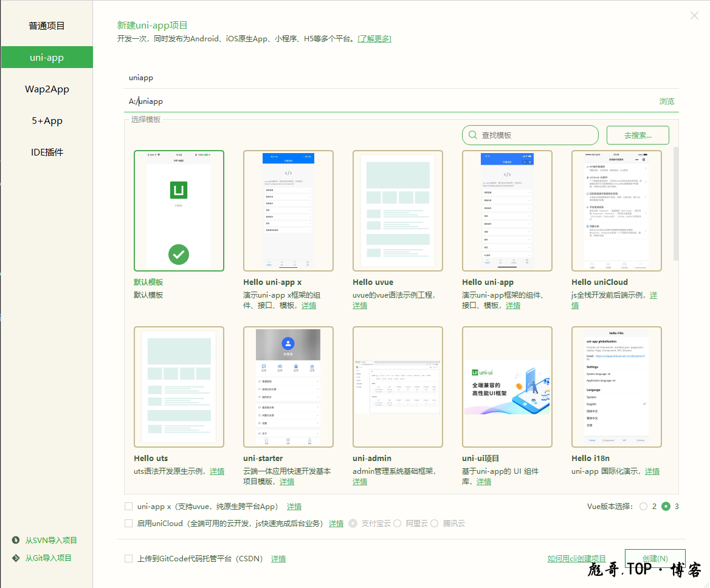Choose the Hello uts template thumbnail
The width and height of the screenshot is (710, 588).
[179, 387]
